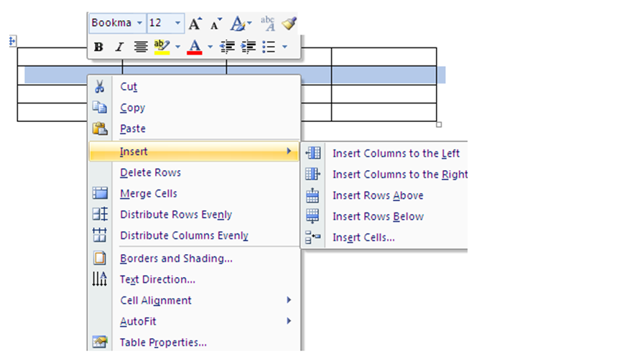Apply bullet list formatting icon

[x=269, y=47]
